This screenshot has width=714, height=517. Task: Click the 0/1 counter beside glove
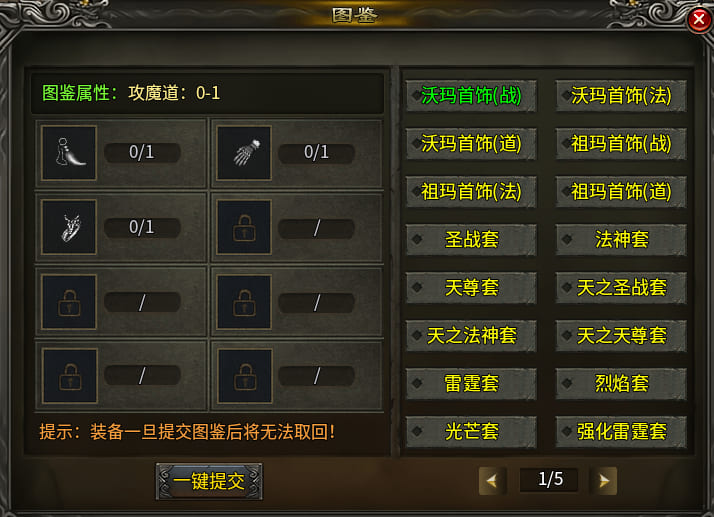[x=316, y=152]
